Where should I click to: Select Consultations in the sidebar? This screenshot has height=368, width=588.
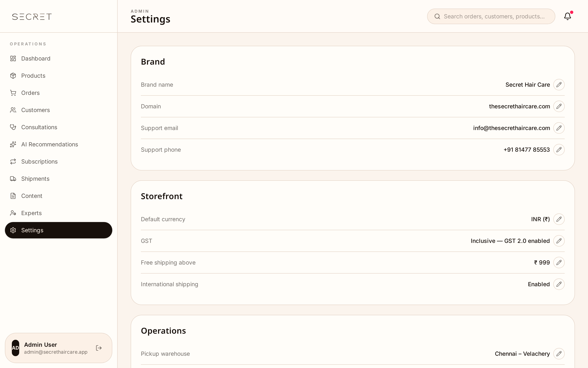(59, 127)
